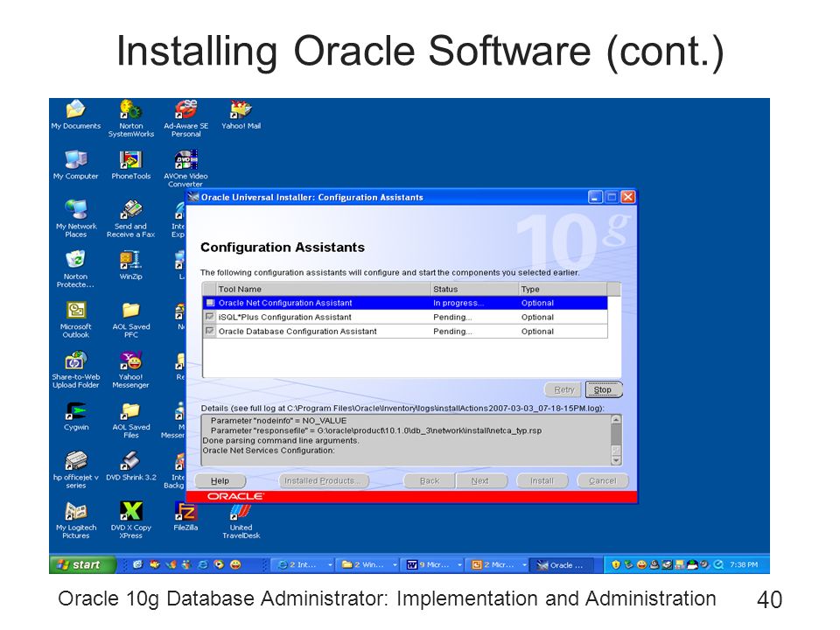Click Share-to-Web Upload Folder icon

[75, 369]
